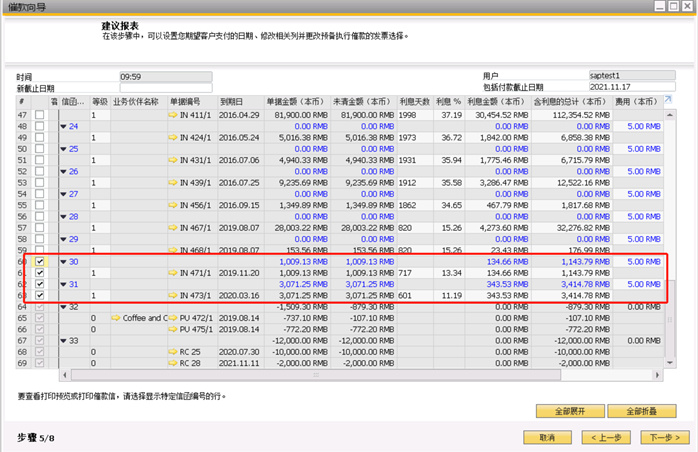This screenshot has height=452, width=698.
Task: Open link arrow for IN 424/1
Action: click(173, 138)
